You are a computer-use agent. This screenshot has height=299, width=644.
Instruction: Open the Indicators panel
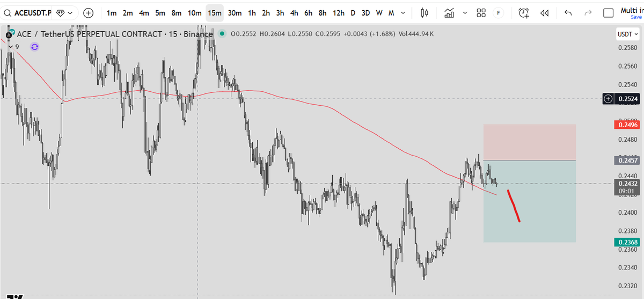pyautogui.click(x=449, y=12)
